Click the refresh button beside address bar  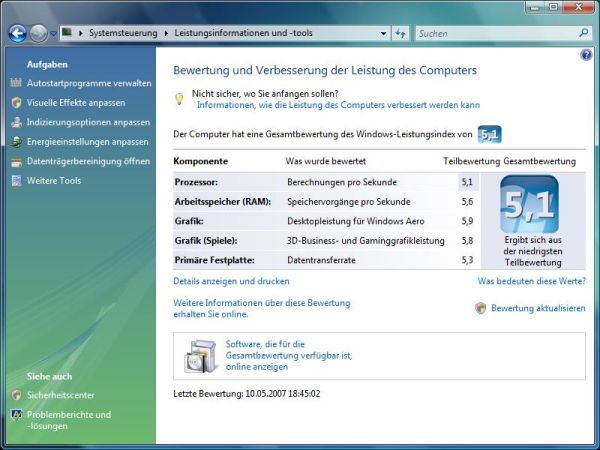tap(401, 33)
